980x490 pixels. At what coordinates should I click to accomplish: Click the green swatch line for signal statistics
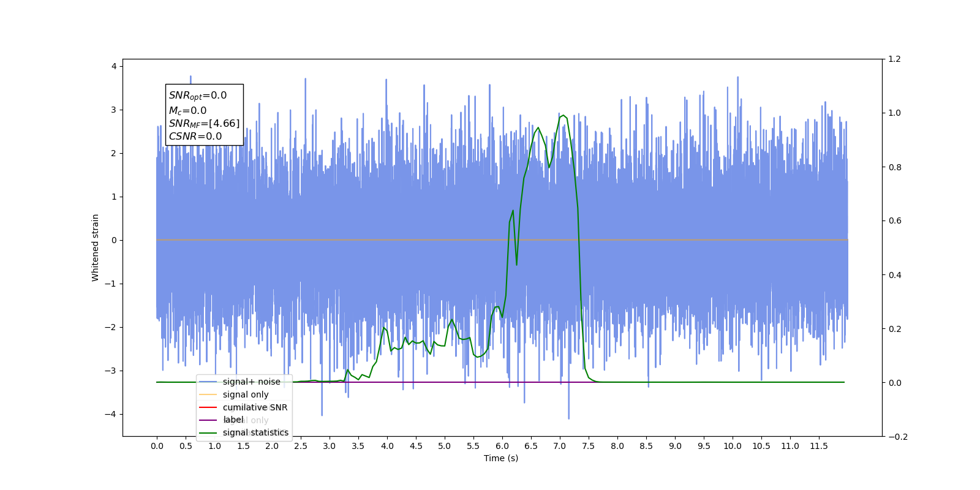tap(208, 433)
